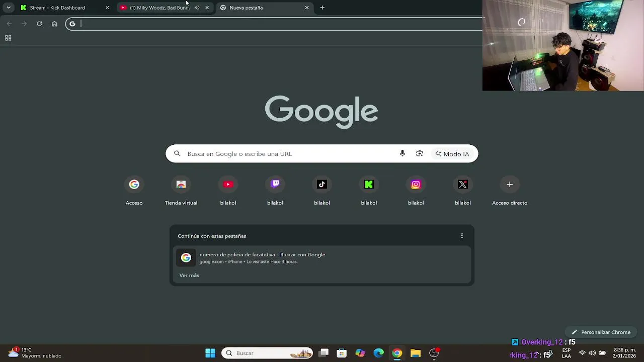
Task: Start voice search with microphone icon
Action: (x=403, y=154)
